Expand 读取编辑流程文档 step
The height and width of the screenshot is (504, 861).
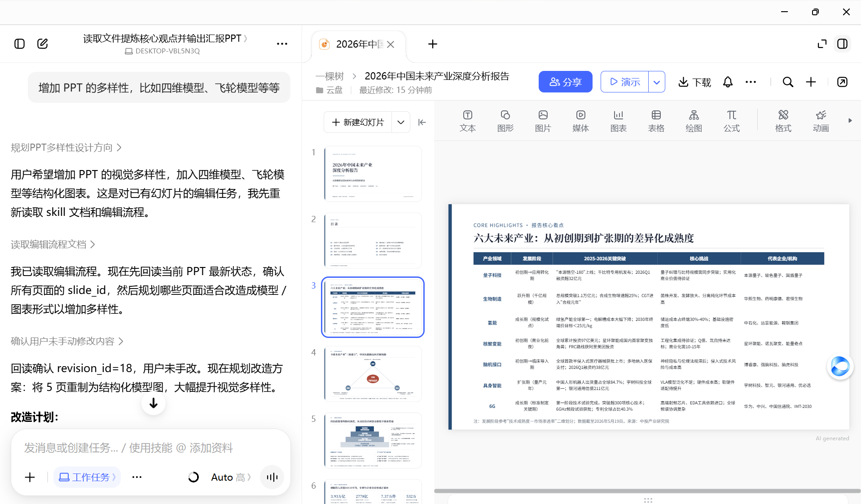point(53,245)
